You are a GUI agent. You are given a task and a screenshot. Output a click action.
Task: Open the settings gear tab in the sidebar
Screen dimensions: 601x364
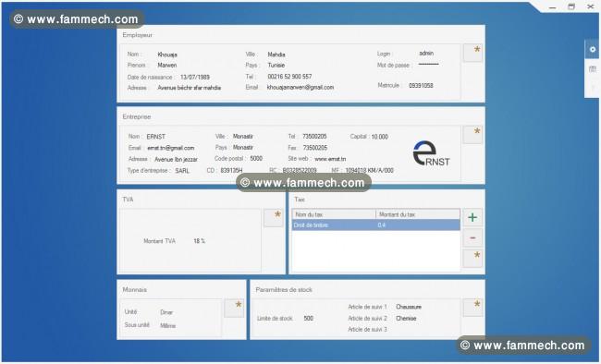(592, 49)
